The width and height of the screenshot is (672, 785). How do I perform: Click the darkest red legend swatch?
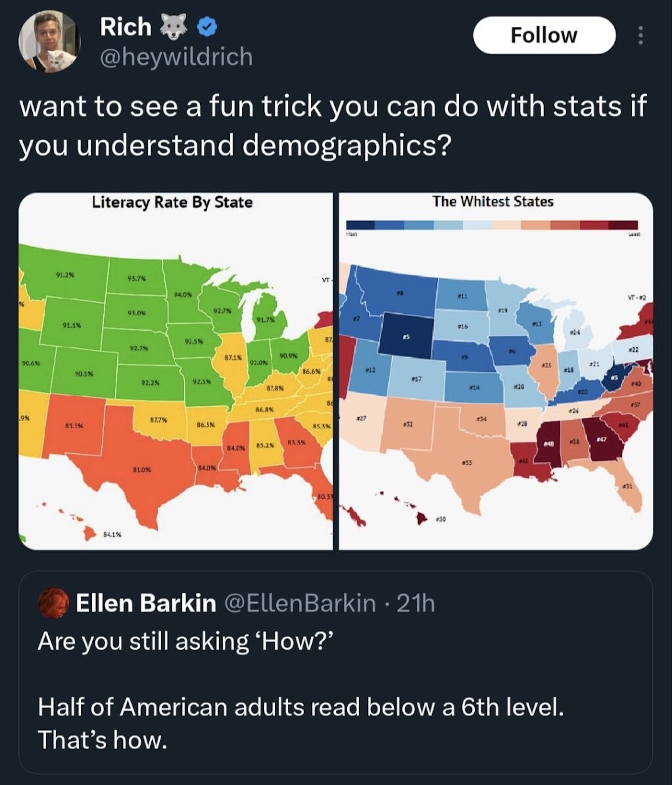(x=623, y=225)
